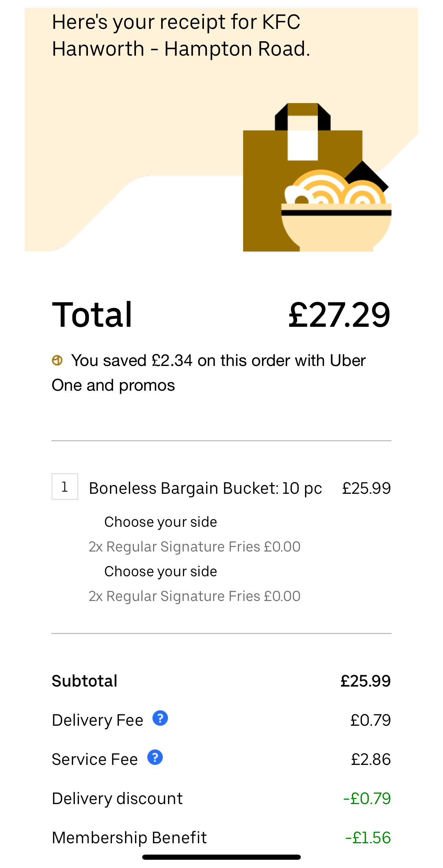Click the Subtotal label
Screen dimensions: 443x868
click(x=84, y=681)
